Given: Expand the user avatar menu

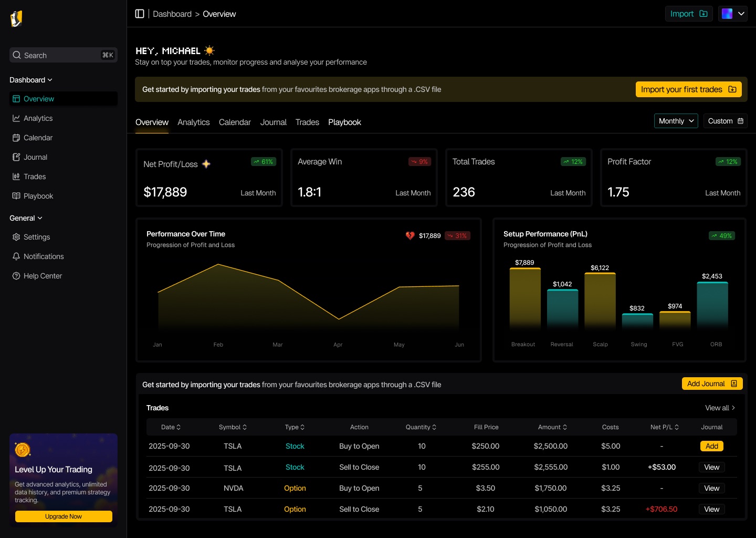Looking at the screenshot, I should (733, 14).
